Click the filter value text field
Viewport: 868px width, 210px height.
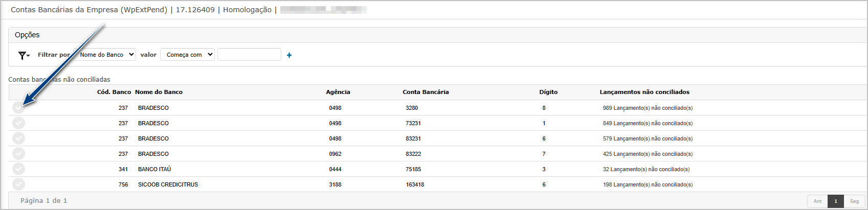pos(249,55)
